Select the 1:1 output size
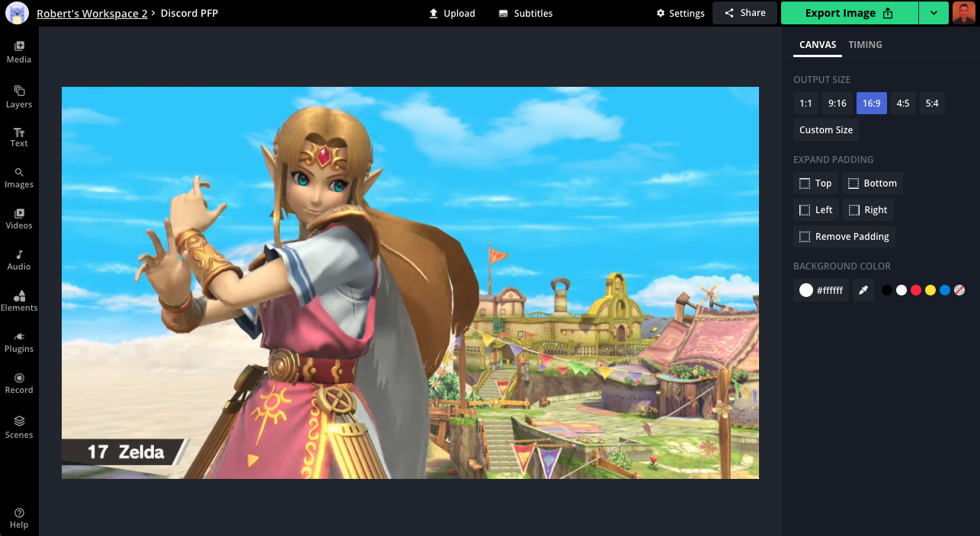Screen dimensions: 980x536 (805, 104)
